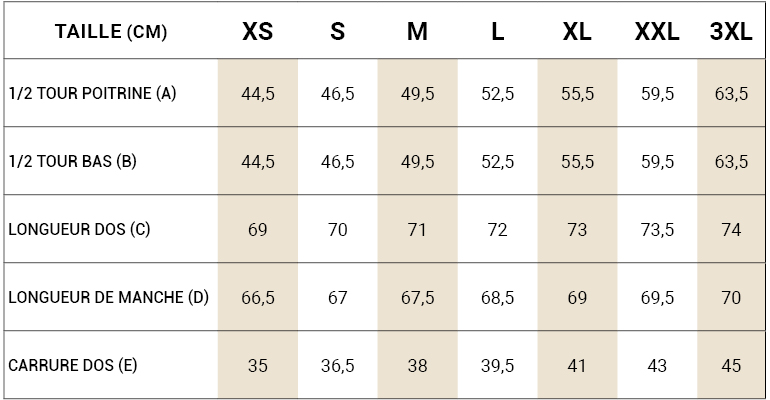Select the XXL size column header
This screenshot has width=770, height=400.
pos(657,32)
